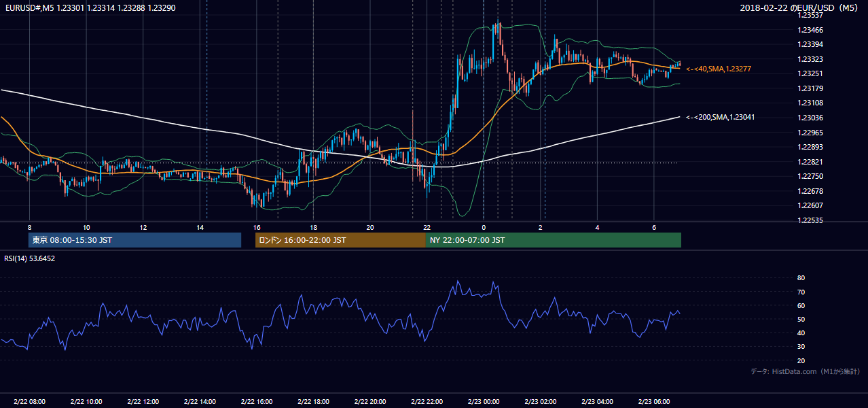Screen dimensions: 868x408
Task: Click the '2018-02-22 のEUR/USD (M5)' heading
Action: [799, 7]
